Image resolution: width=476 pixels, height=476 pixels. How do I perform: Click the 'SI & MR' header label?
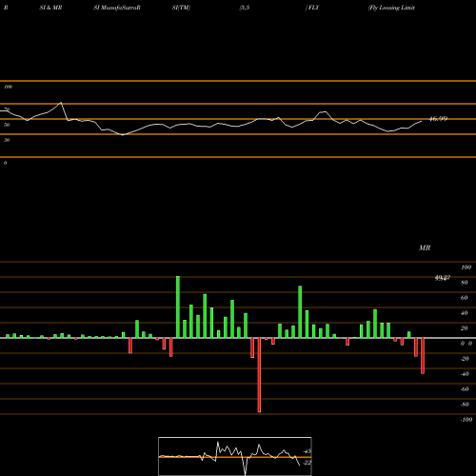click(50, 8)
